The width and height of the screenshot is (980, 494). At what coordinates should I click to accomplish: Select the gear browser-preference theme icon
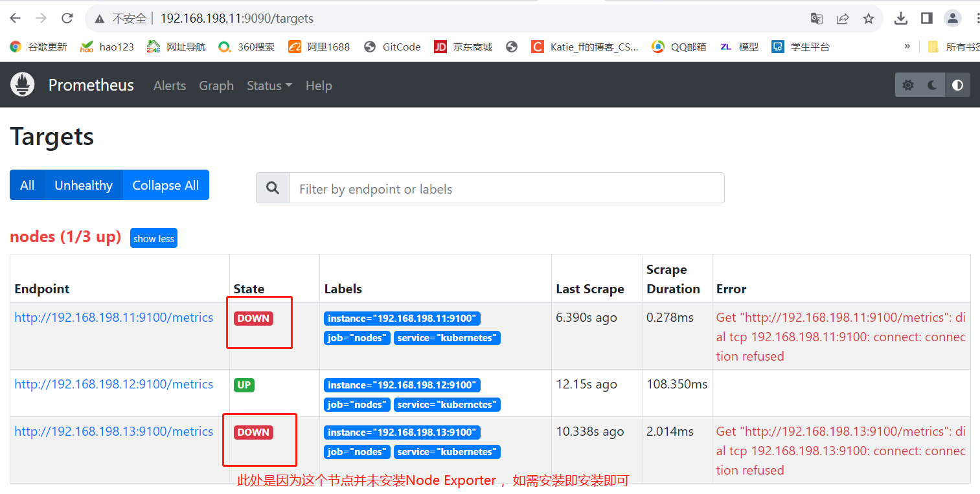[x=908, y=85]
